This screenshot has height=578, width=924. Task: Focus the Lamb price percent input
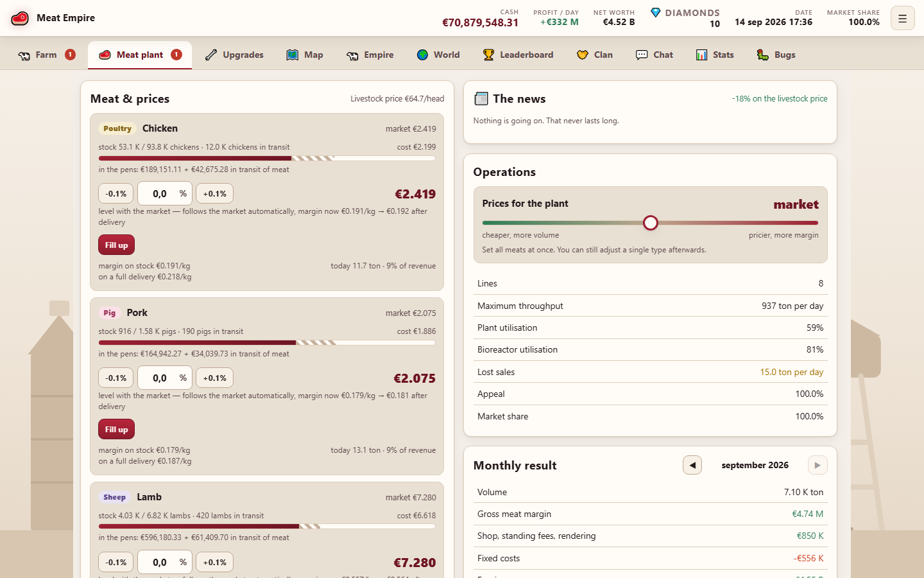coord(165,562)
